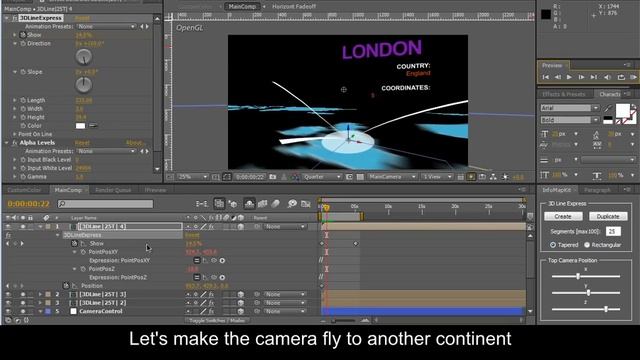Open About for Alpha Levels effect

click(x=134, y=143)
